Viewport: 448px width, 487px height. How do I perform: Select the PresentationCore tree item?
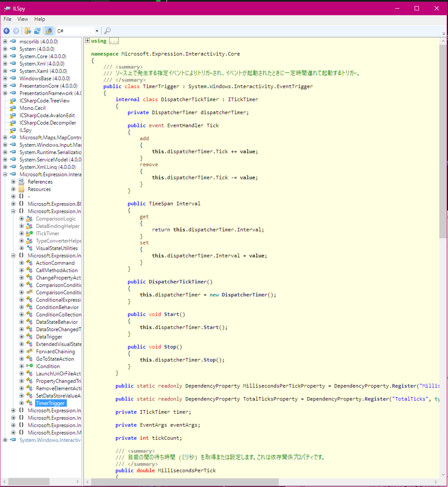[49, 86]
